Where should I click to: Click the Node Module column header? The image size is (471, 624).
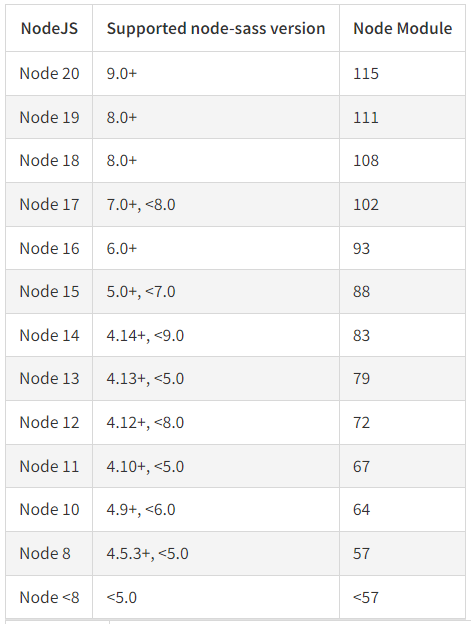point(403,29)
